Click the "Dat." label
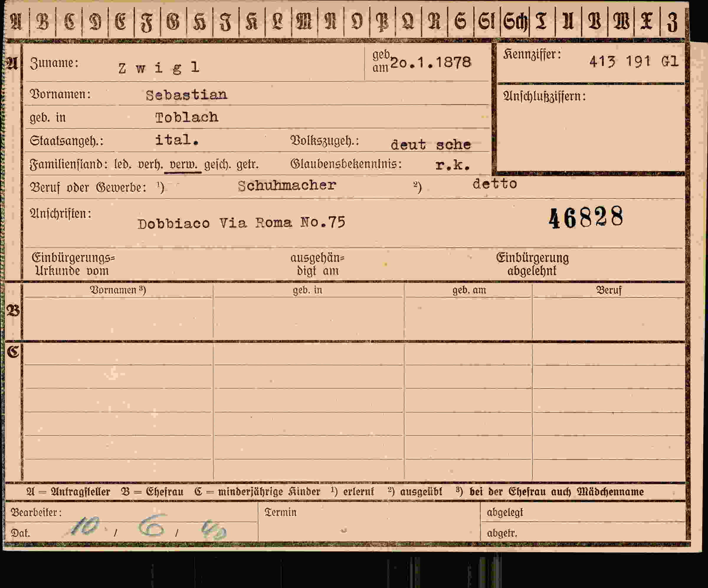Image resolution: width=708 pixels, height=588 pixels. [20, 533]
